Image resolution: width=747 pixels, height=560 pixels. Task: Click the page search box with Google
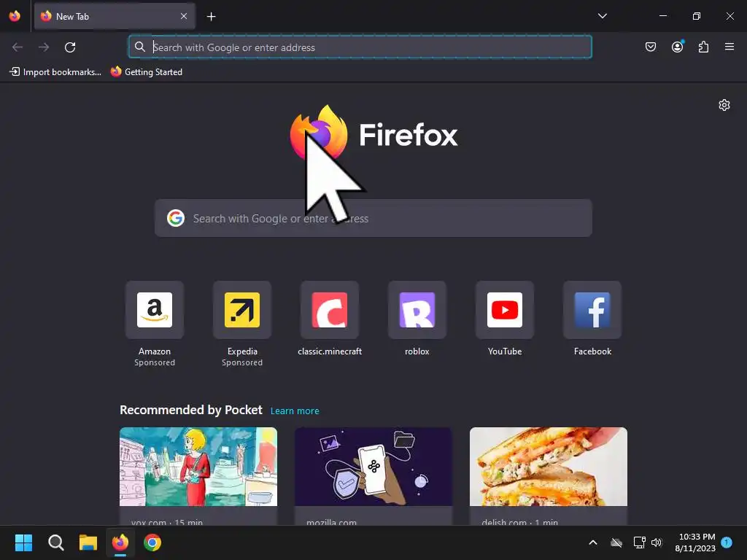373,218
